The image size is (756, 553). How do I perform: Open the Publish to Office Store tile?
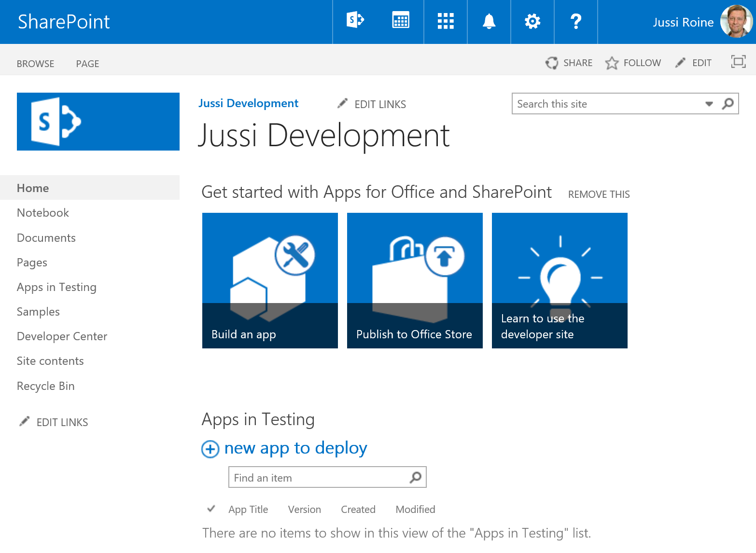pyautogui.click(x=415, y=280)
